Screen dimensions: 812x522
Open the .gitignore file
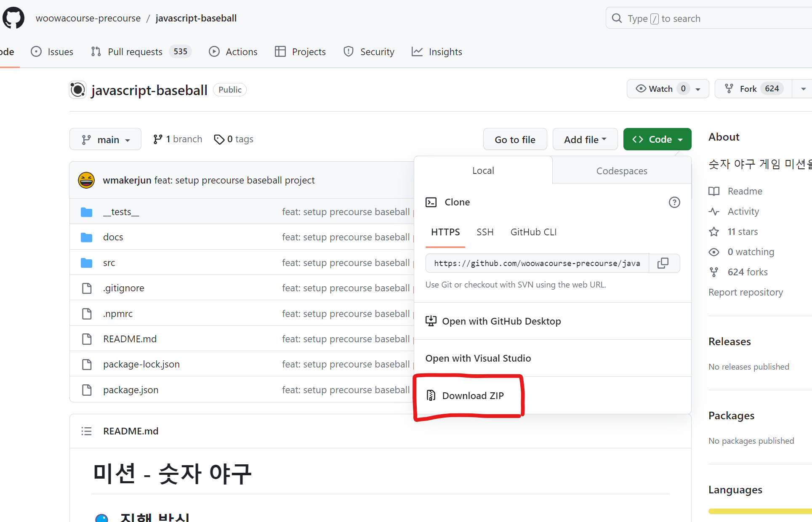124,288
